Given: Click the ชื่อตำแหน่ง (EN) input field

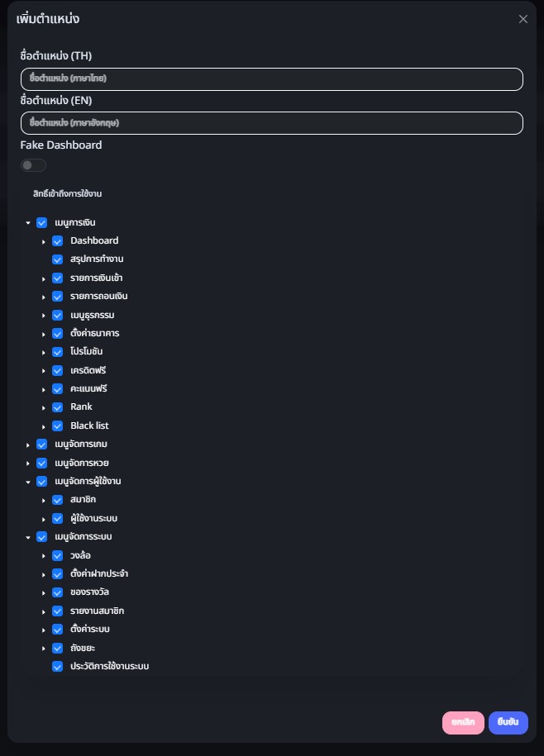Looking at the screenshot, I should pos(271,122).
